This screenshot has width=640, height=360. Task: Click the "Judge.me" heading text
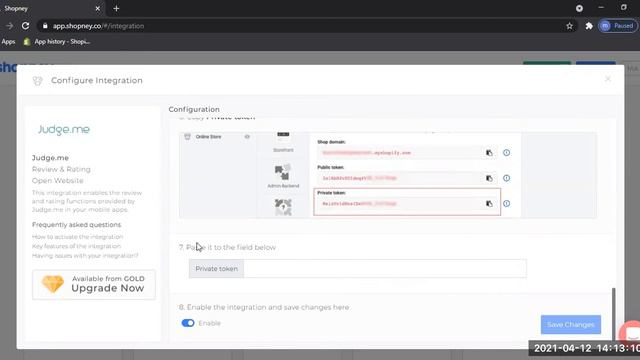[x=50, y=158]
